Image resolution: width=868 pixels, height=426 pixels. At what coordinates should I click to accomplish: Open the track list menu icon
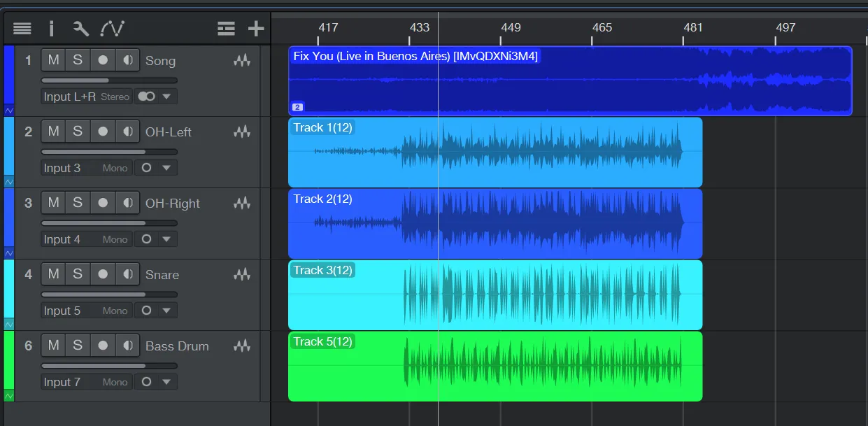tap(22, 29)
